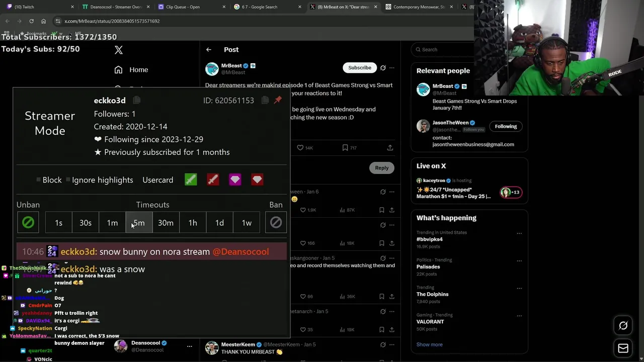
Task: Like the reply with 166 likes
Action: (306, 243)
